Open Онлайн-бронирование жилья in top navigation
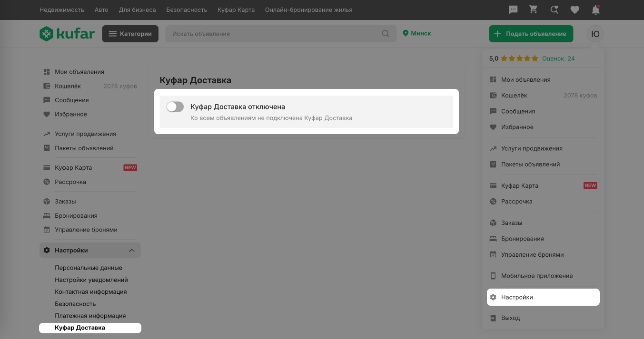Image resolution: width=644 pixels, height=339 pixels. pyautogui.click(x=309, y=10)
